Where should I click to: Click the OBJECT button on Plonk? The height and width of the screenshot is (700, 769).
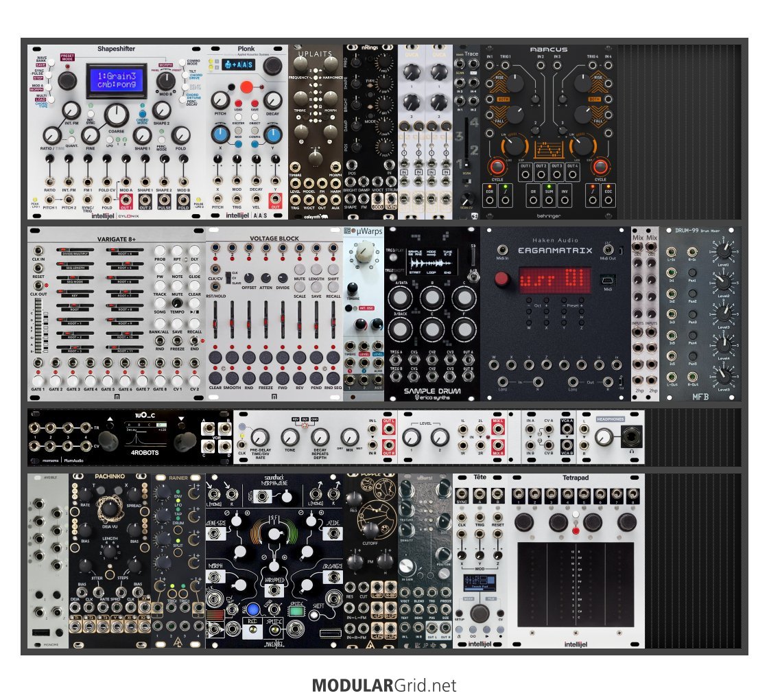pyautogui.click(x=255, y=117)
